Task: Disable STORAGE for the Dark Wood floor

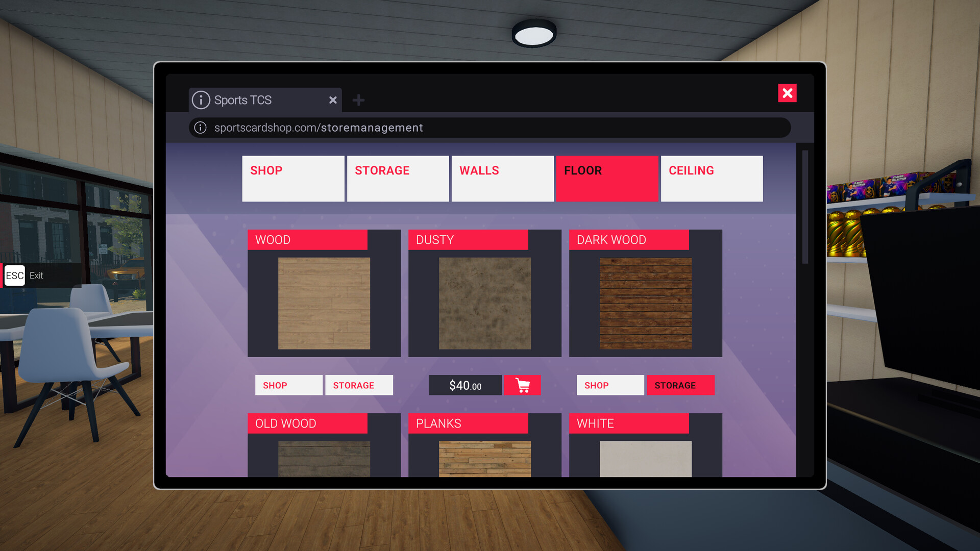Action: pyautogui.click(x=680, y=385)
